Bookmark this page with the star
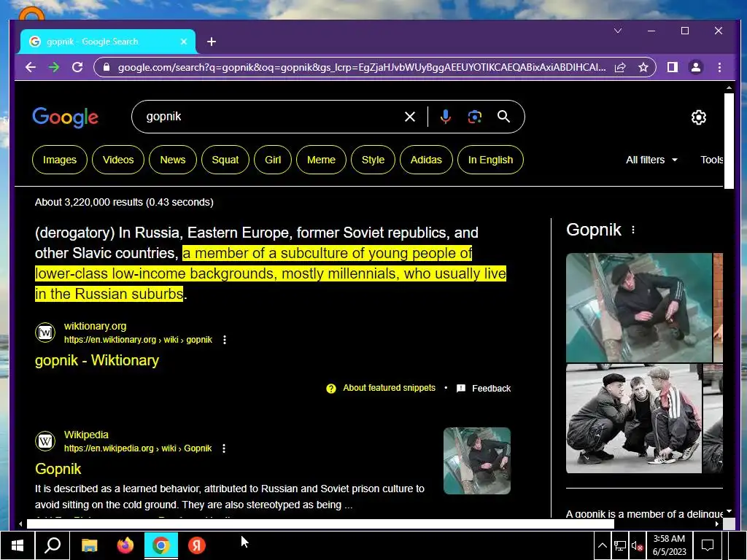747x560 pixels. click(643, 67)
